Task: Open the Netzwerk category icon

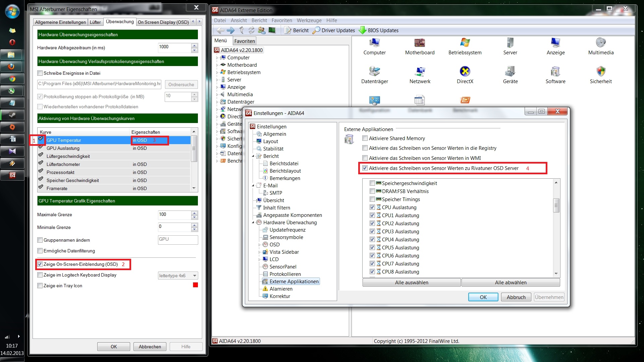Action: pyautogui.click(x=420, y=71)
